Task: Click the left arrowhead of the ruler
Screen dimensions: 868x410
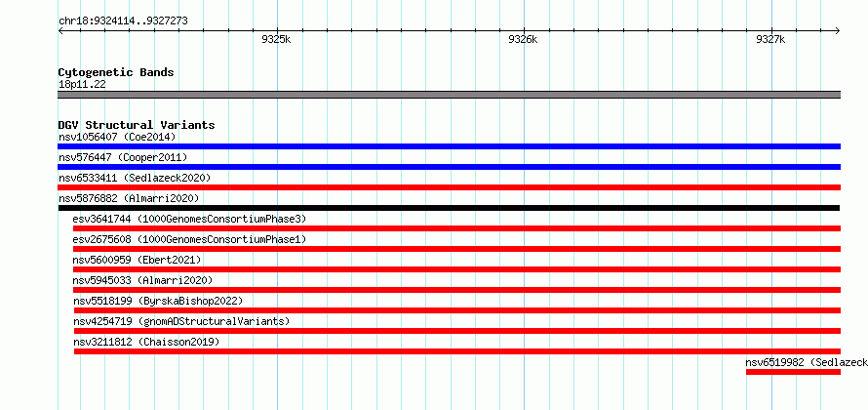Action: click(x=60, y=30)
